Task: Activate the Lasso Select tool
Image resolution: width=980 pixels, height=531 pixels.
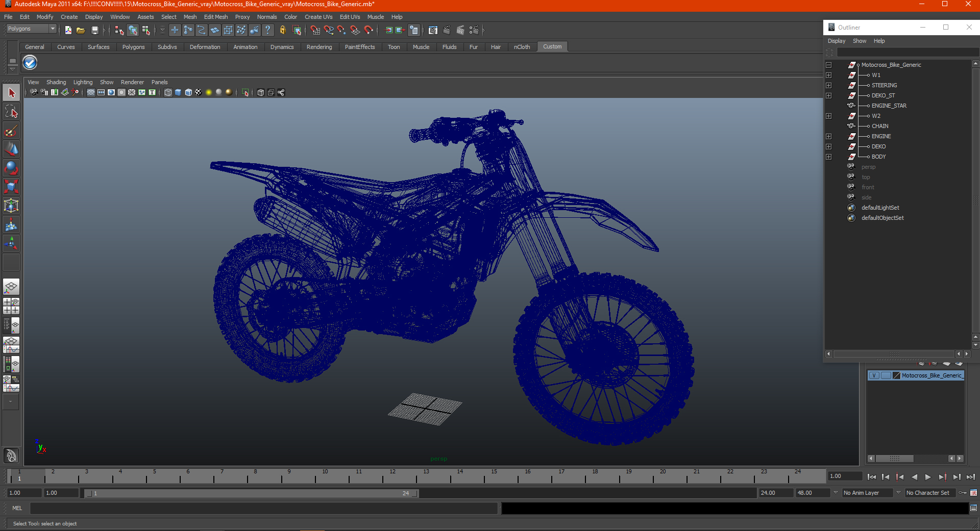Action: coord(11,112)
